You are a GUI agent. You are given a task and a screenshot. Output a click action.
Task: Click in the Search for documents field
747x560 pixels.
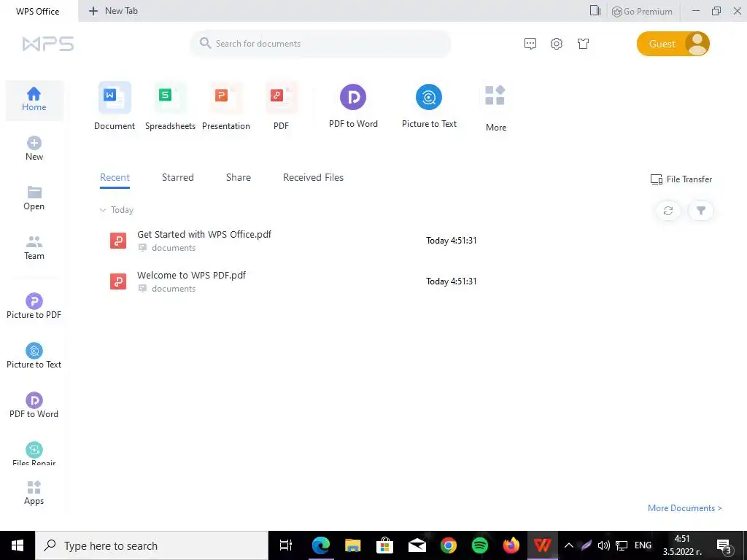[x=321, y=43]
